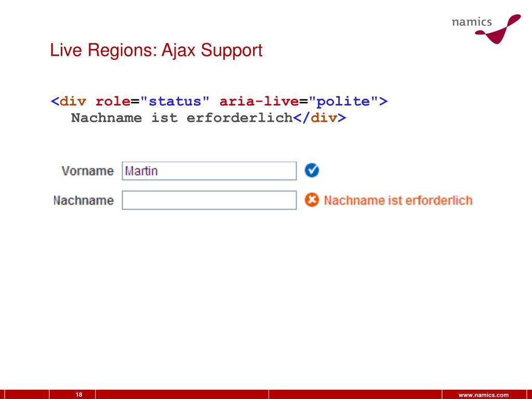Click the Vorname input field containing Martin
532x399 pixels.
209,170
